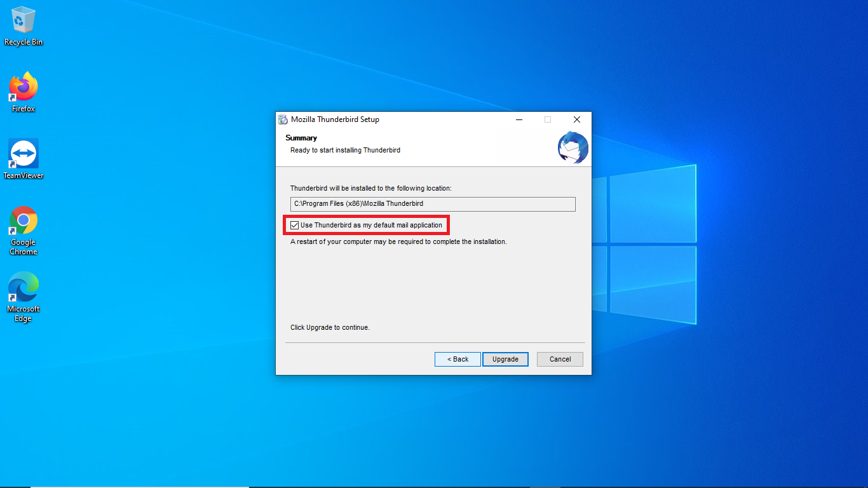The height and width of the screenshot is (488, 868).
Task: Click Upgrade to start the installation
Action: click(505, 359)
